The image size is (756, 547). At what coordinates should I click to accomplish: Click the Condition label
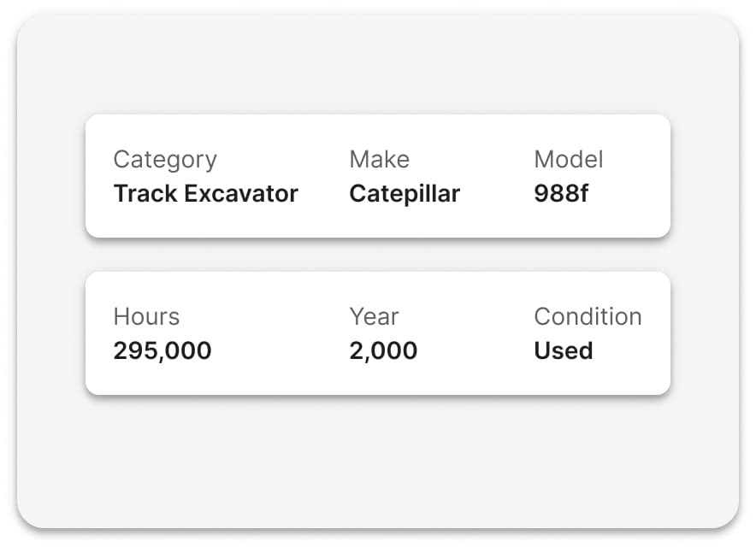click(588, 316)
